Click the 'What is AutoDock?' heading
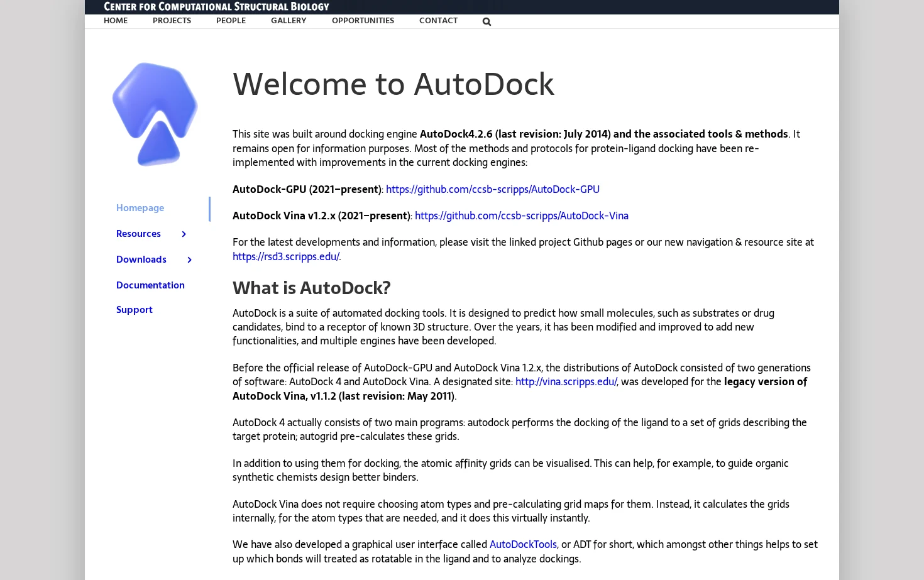This screenshot has height=580, width=924. coord(312,288)
